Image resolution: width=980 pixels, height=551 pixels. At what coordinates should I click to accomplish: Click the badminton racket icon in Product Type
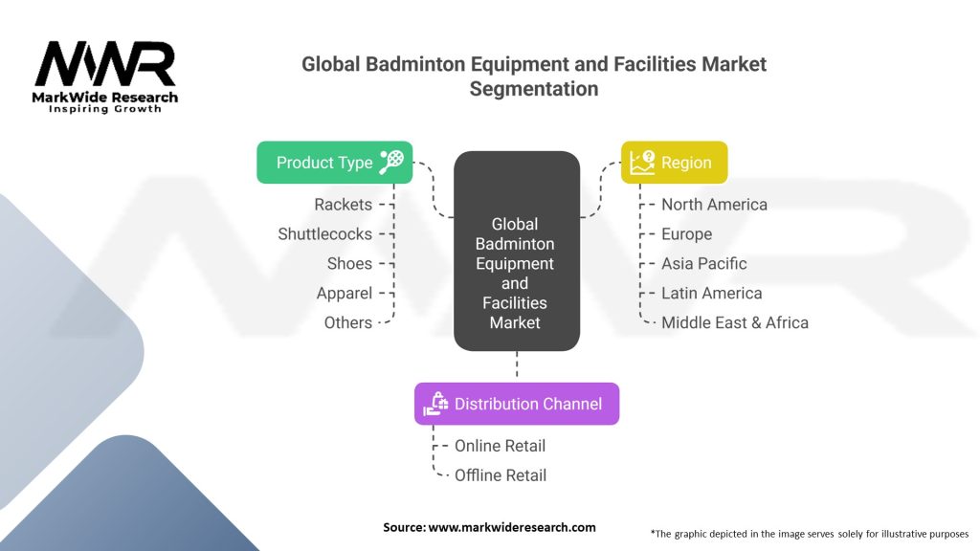click(391, 162)
